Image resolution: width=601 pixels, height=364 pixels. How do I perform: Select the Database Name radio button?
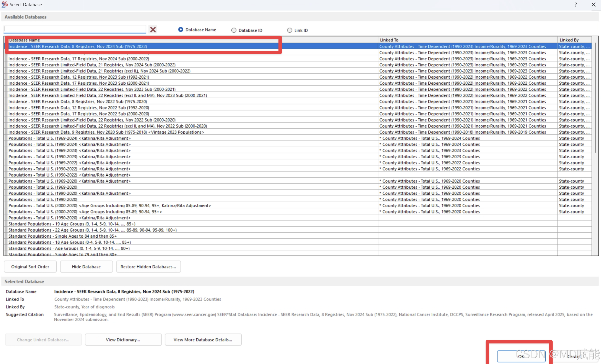pyautogui.click(x=181, y=30)
